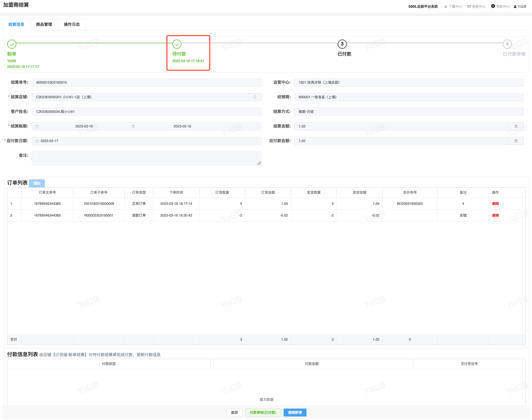Click the 买错 remark cell
The image size is (532, 420).
click(x=463, y=215)
